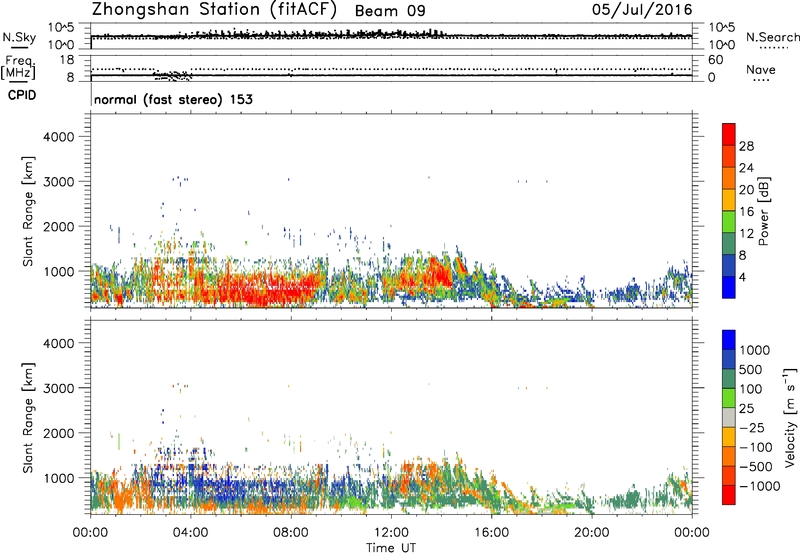Click "normal (fast stereo) 153" text

173,99
